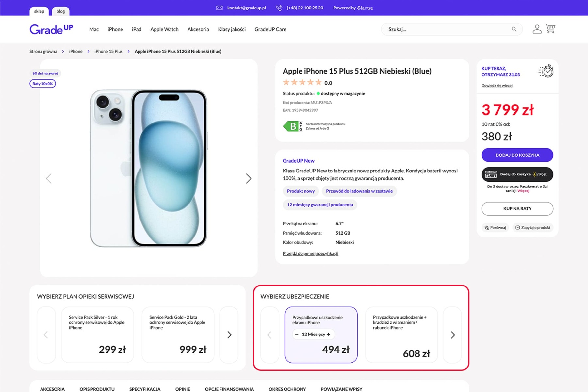Select Service Pack Silver 1 rok plan

click(x=97, y=335)
